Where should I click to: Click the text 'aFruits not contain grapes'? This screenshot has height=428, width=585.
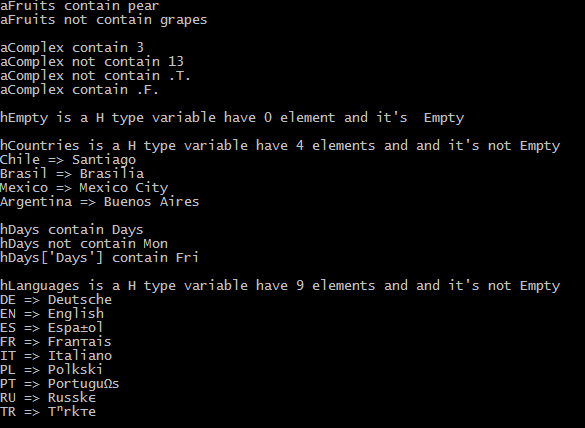[x=103, y=20]
